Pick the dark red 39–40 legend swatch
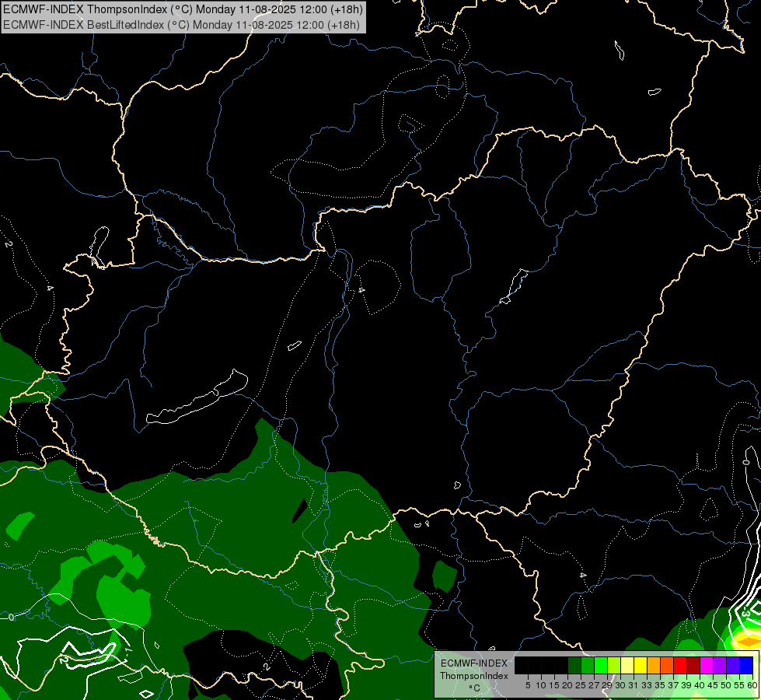The height and width of the screenshot is (700, 761). coord(694,665)
